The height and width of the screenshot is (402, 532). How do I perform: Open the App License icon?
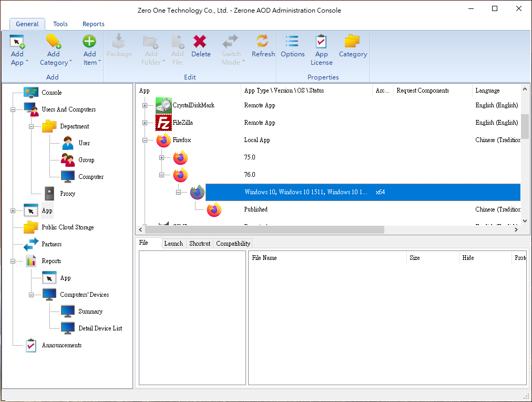coord(321,42)
